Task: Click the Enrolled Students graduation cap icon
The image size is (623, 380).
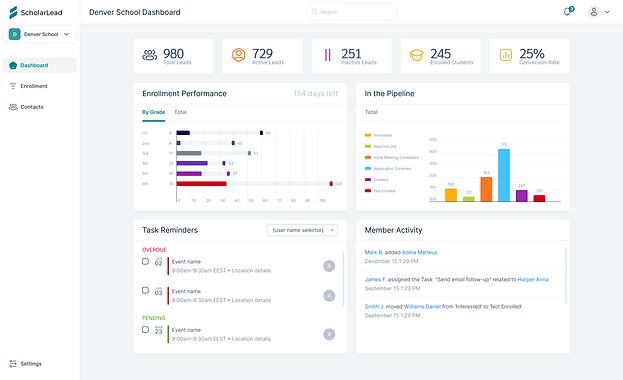Action: coord(416,55)
